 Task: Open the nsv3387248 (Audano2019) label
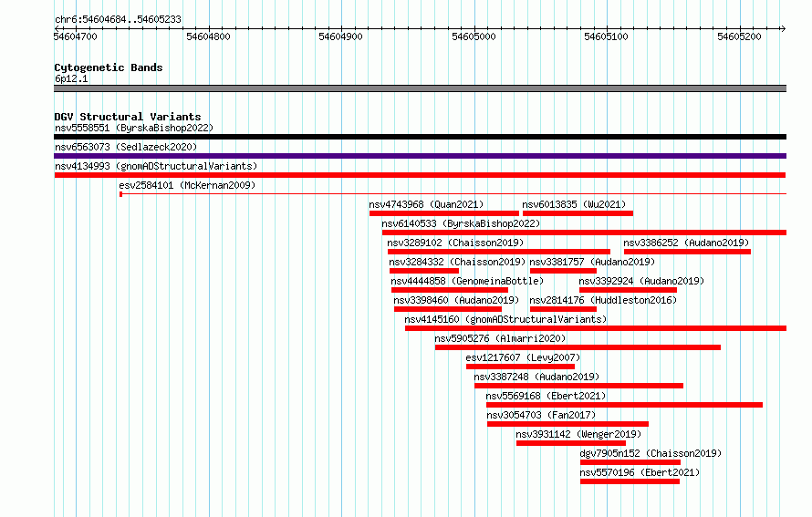536,377
